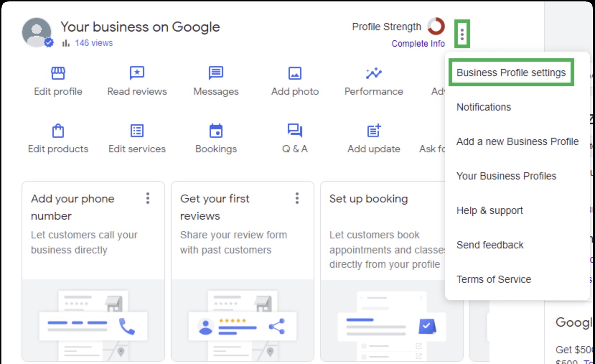Select Help & support menu entry
595x364 pixels.
pyautogui.click(x=489, y=210)
